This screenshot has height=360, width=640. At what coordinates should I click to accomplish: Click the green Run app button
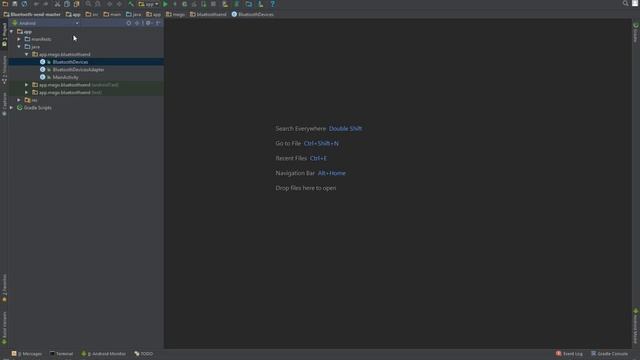[165, 4]
